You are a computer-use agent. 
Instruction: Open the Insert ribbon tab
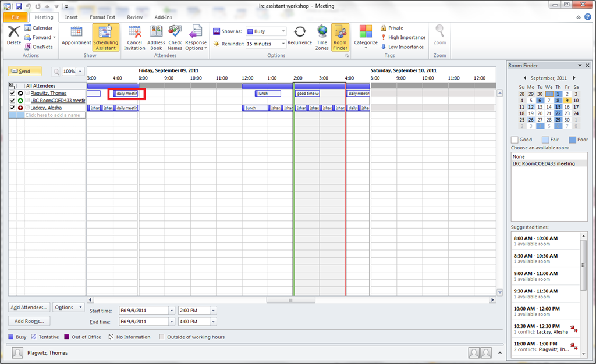click(71, 17)
